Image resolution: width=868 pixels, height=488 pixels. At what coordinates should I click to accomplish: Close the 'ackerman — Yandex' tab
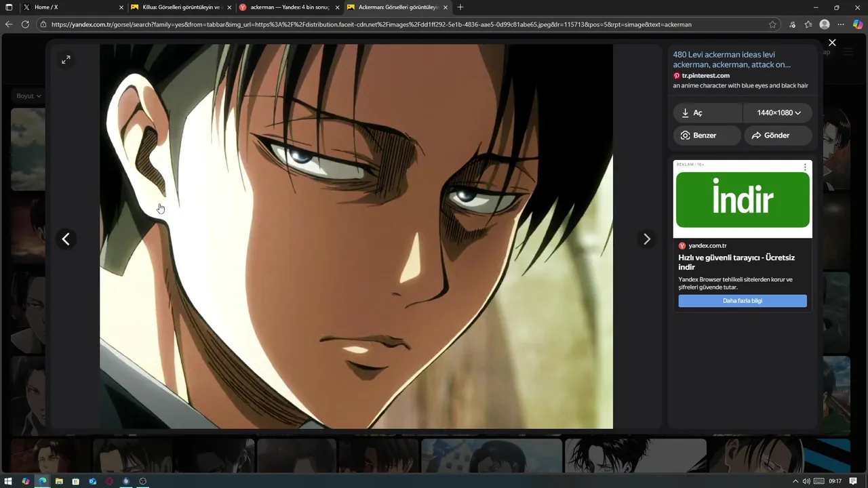click(x=337, y=7)
